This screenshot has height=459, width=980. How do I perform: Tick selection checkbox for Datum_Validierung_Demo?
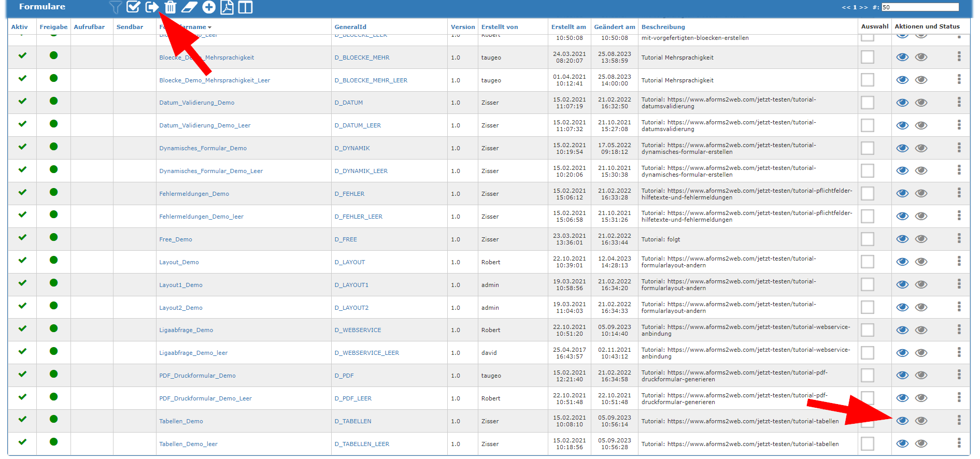coord(867,103)
